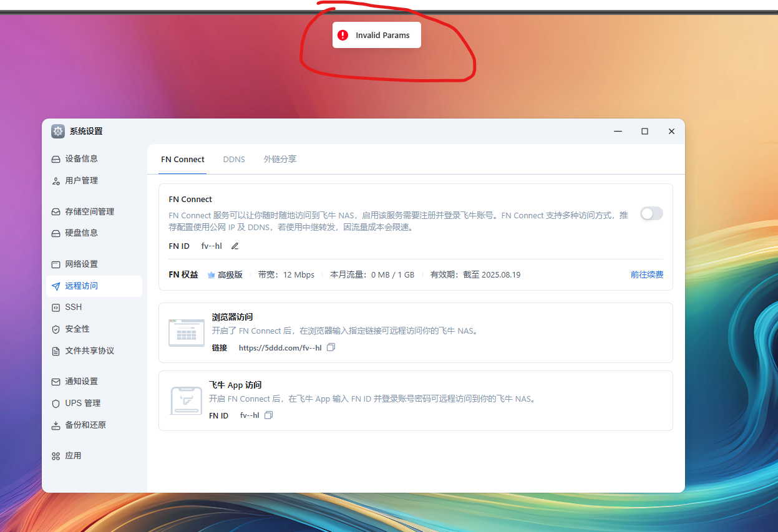The image size is (778, 532).
Task: Click the 安全性 shield icon
Action: (x=56, y=329)
